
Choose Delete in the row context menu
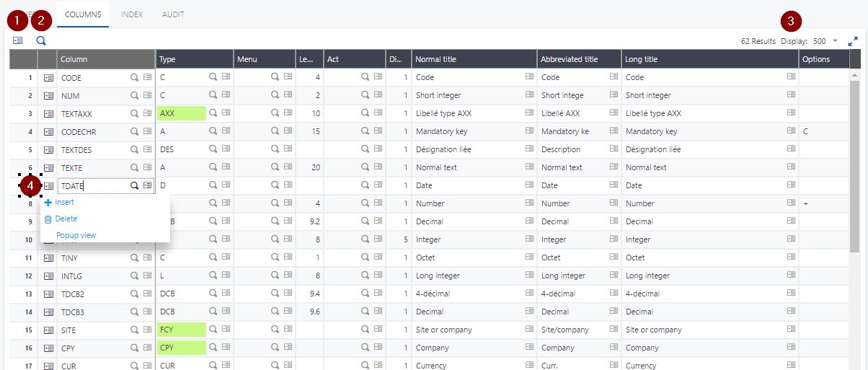[x=66, y=219]
